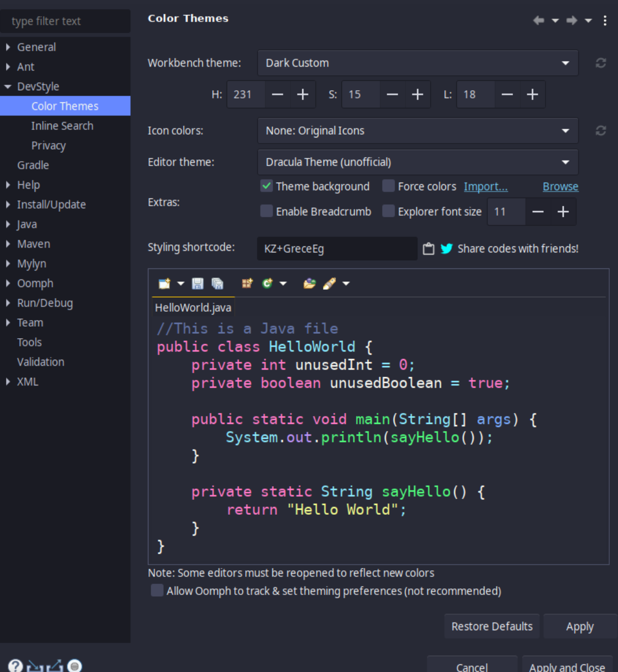Click the save all icon in preview toolbar
Screen dimensions: 618x672
point(217,283)
